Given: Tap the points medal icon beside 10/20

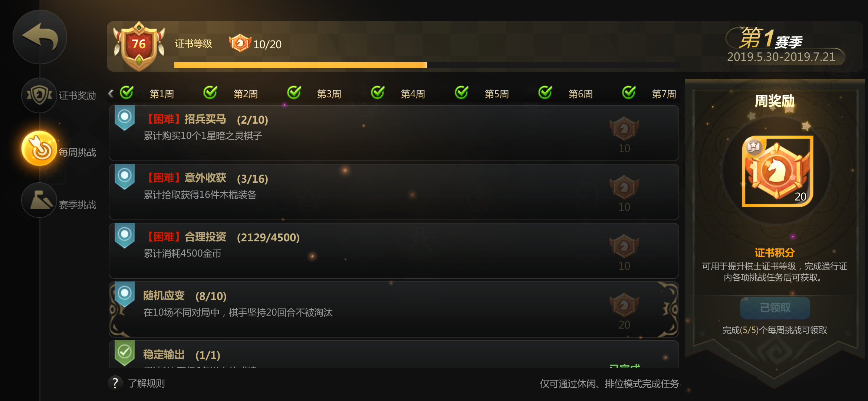Looking at the screenshot, I should click(240, 43).
